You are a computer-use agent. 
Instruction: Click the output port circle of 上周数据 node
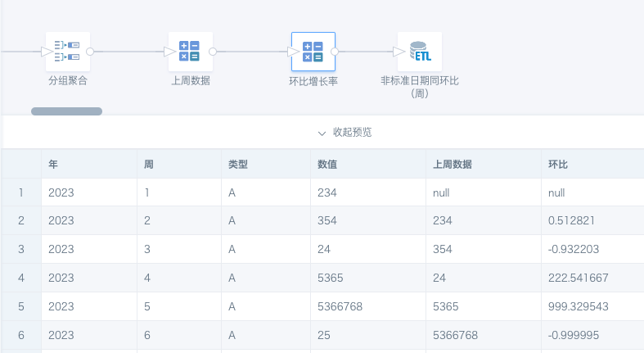[213, 52]
